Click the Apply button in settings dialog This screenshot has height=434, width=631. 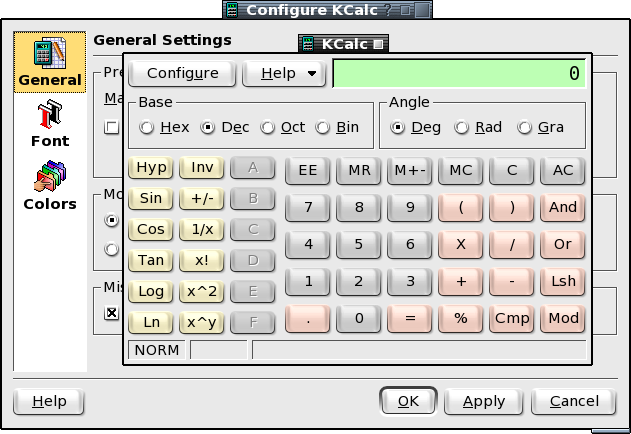[x=484, y=401]
